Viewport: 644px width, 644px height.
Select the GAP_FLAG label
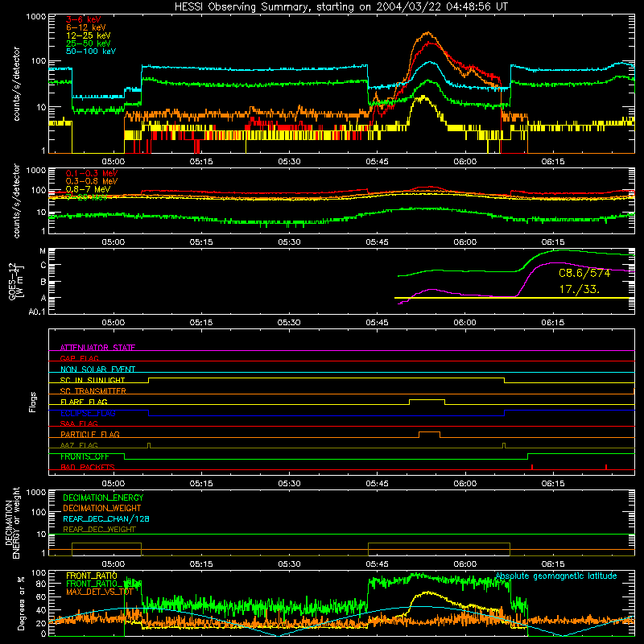click(79, 358)
